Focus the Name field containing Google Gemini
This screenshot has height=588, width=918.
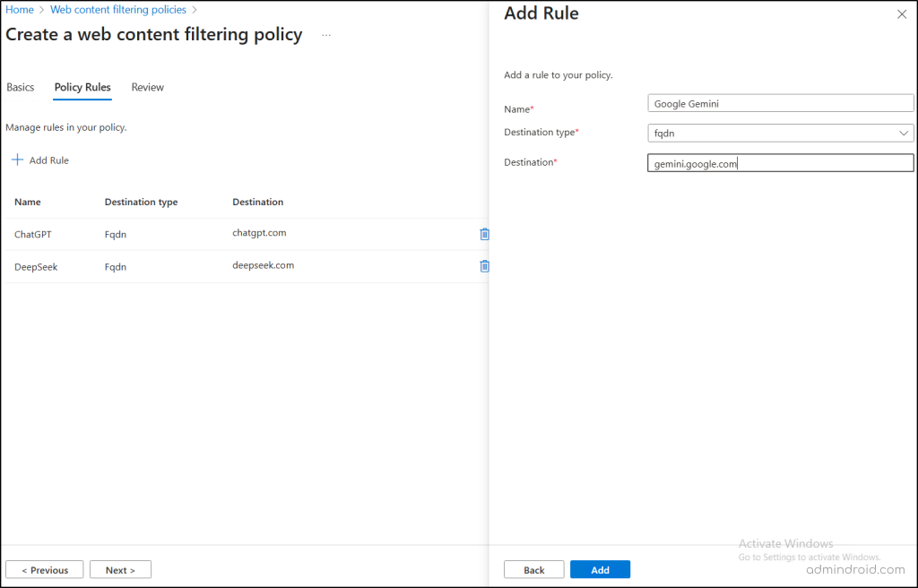pyautogui.click(x=780, y=103)
